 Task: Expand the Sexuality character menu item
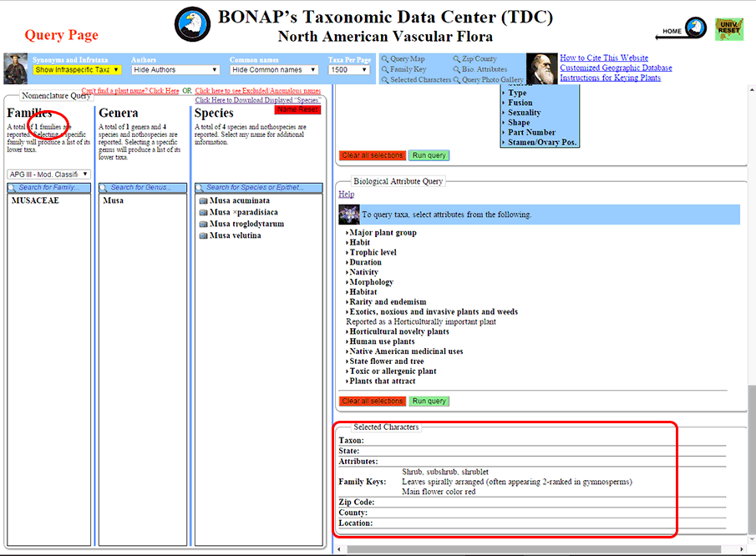point(521,113)
